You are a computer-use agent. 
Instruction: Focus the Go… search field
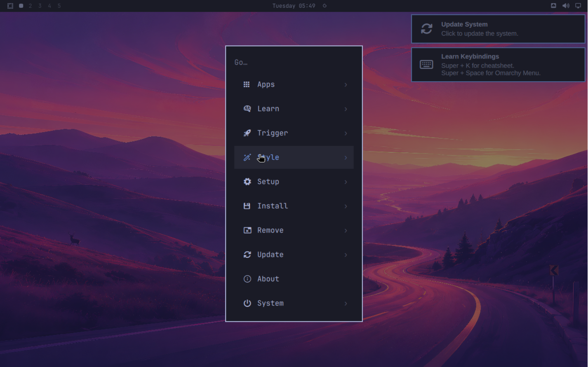pyautogui.click(x=294, y=63)
